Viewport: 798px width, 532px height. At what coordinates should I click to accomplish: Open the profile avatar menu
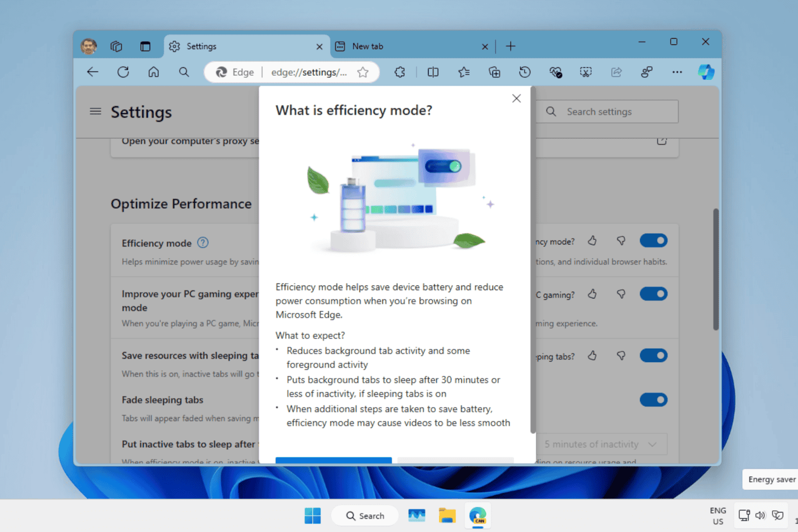coord(89,46)
